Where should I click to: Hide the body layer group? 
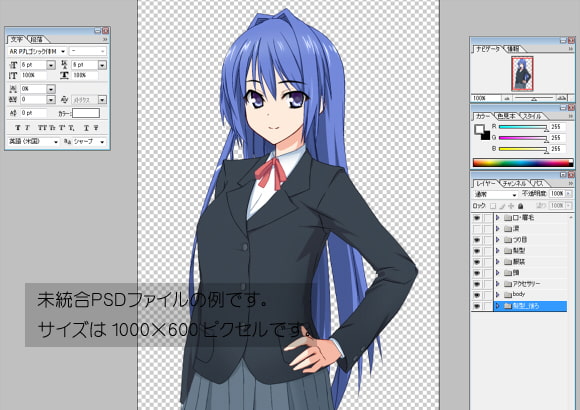477,295
